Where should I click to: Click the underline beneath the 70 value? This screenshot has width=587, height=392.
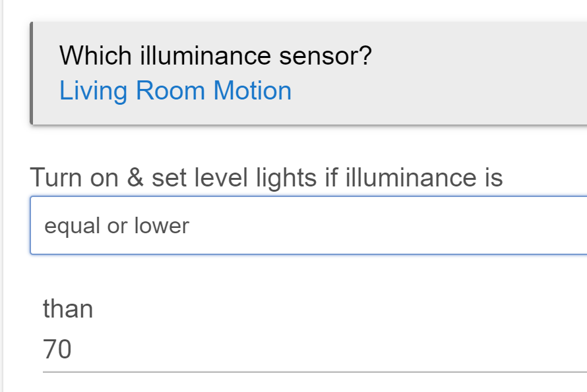tap(315, 372)
